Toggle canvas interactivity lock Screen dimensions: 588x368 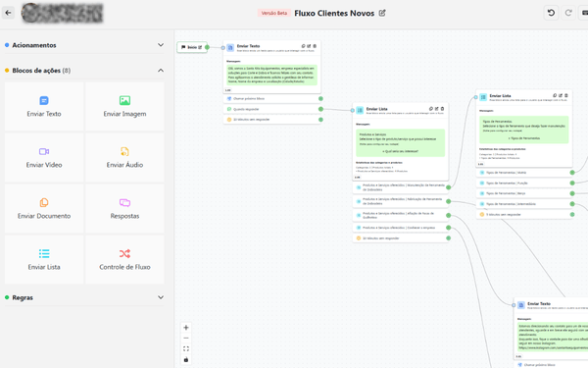186,360
